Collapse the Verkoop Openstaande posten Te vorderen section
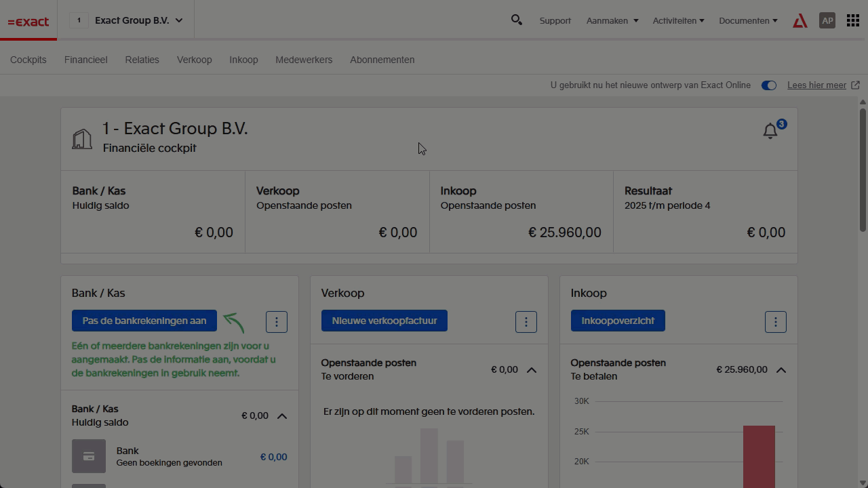Viewport: 868px width, 488px height. coord(532,370)
